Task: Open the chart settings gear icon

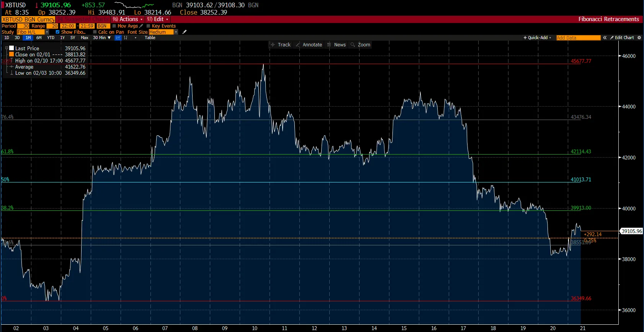Action: [x=639, y=38]
